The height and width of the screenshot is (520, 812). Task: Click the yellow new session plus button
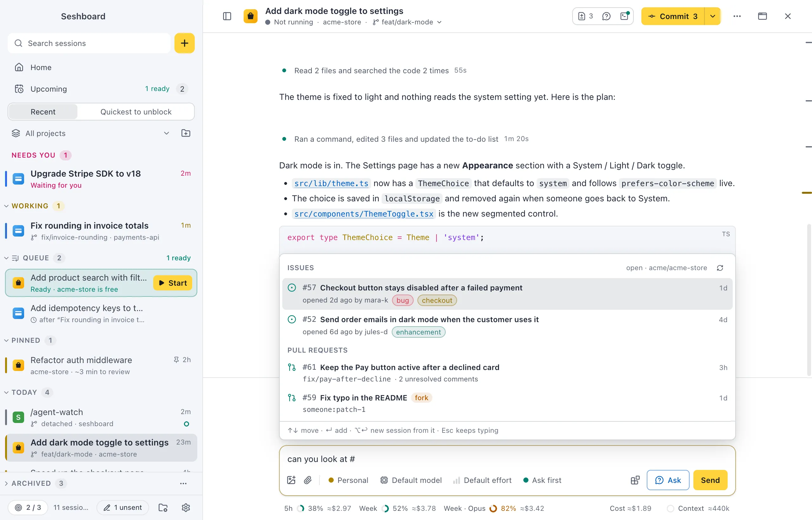pyautogui.click(x=184, y=43)
